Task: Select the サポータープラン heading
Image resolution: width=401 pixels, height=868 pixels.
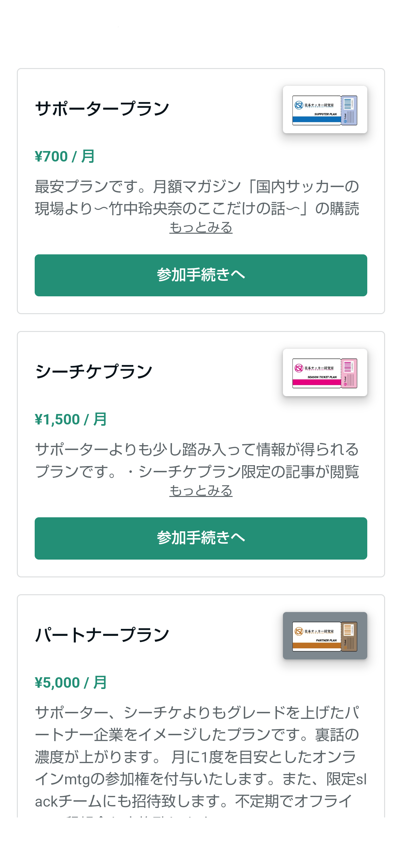Action: pyautogui.click(x=102, y=109)
